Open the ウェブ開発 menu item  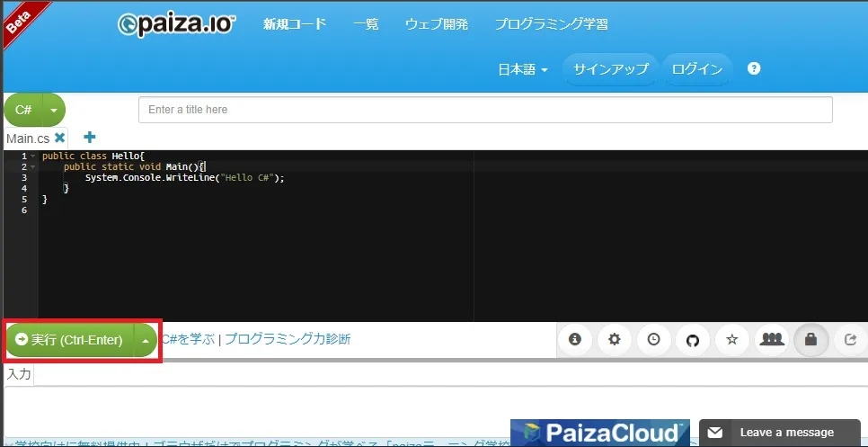[x=437, y=24]
